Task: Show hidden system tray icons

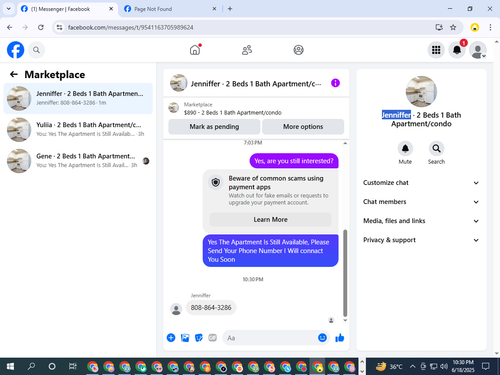Action: click(x=413, y=367)
